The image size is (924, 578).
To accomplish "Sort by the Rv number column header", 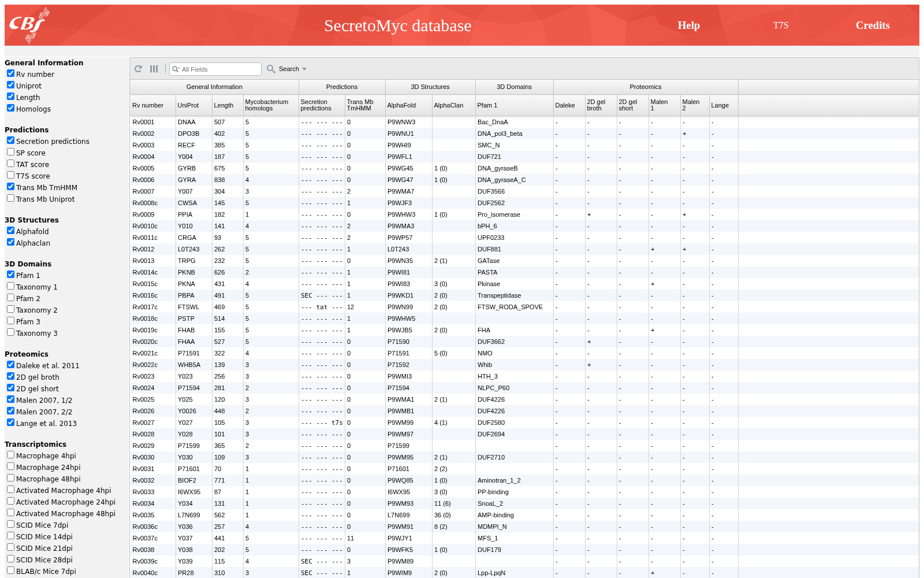I will click(152, 105).
